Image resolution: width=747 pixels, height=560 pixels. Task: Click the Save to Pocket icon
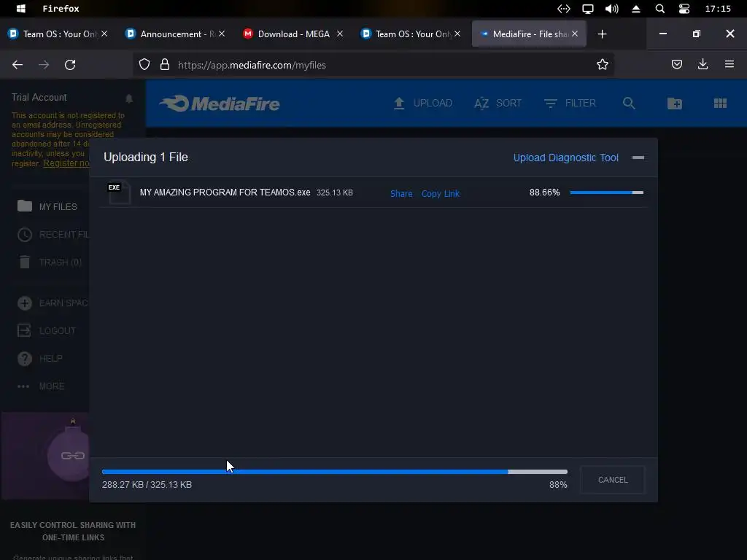point(677,64)
